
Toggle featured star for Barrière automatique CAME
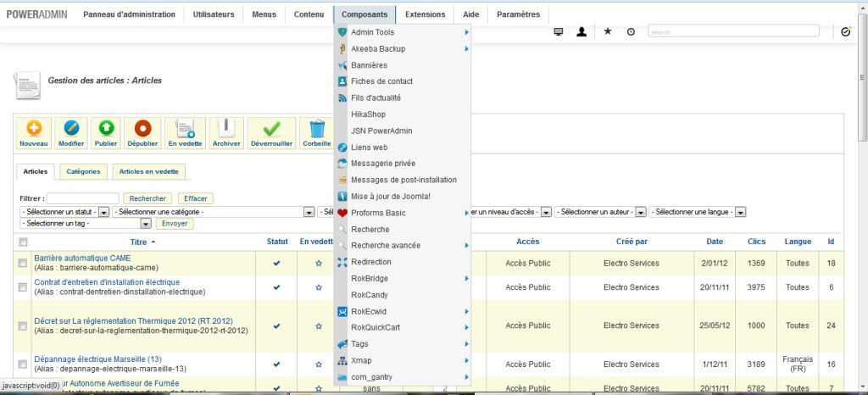[319, 264]
